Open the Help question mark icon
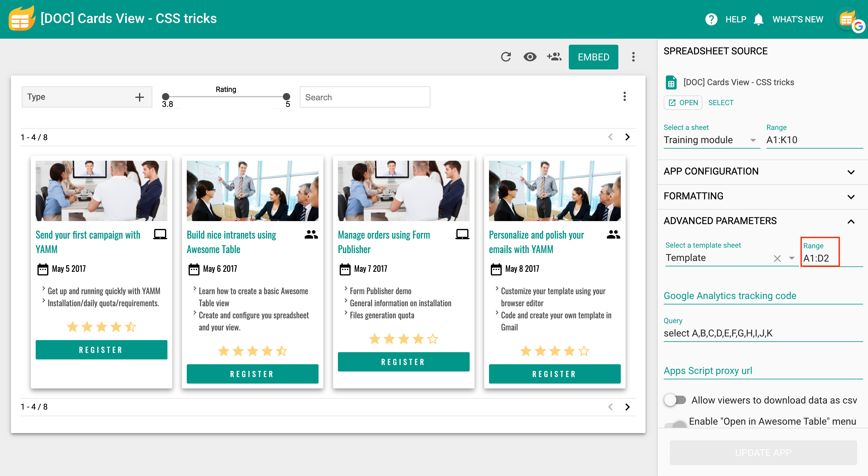868x476 pixels. 711,19
